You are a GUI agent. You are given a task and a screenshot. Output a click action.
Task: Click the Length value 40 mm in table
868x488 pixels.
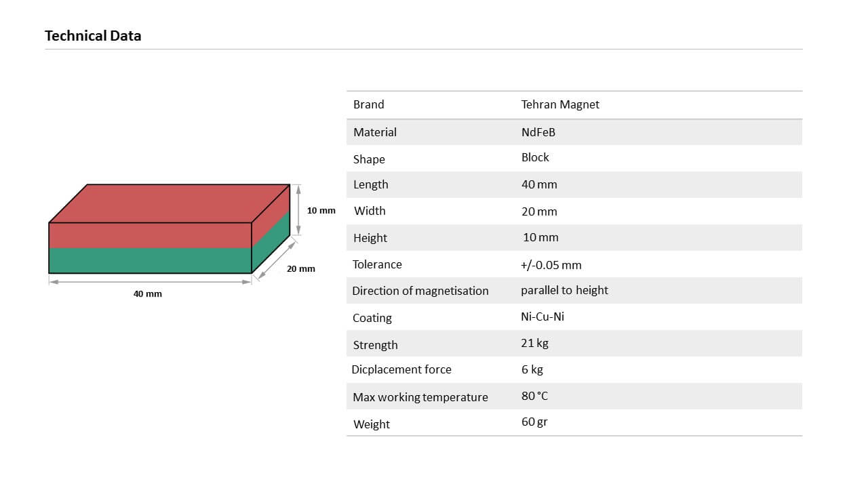(x=539, y=184)
